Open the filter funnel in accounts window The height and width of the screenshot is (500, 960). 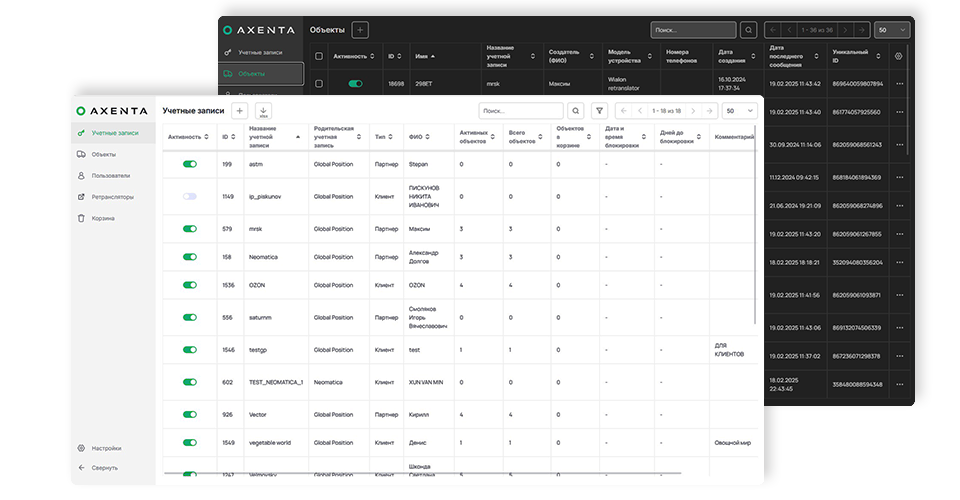tap(599, 111)
